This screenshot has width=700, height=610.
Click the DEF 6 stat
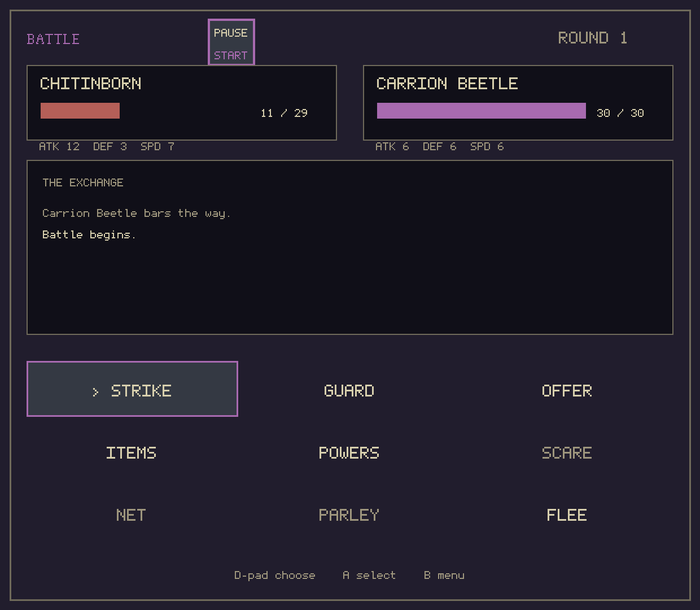point(440,146)
